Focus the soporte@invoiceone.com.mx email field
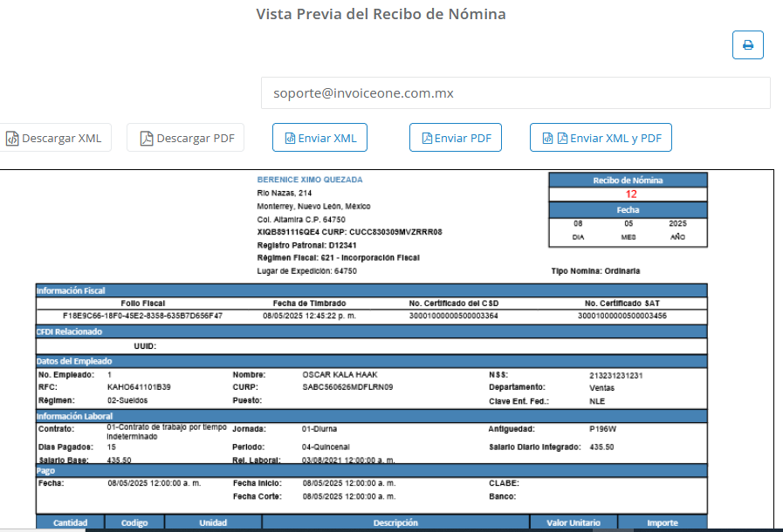The width and height of the screenshot is (783, 532). tap(515, 93)
